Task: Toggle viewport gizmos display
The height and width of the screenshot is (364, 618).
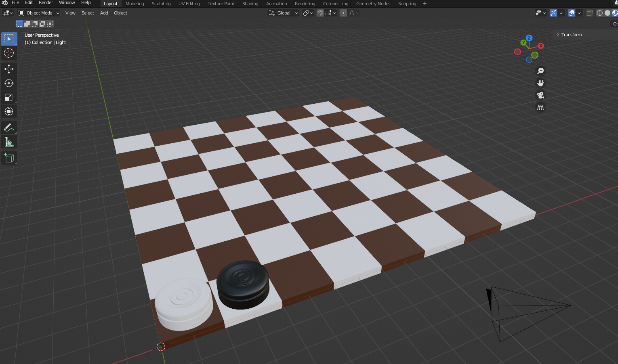Action: click(553, 13)
